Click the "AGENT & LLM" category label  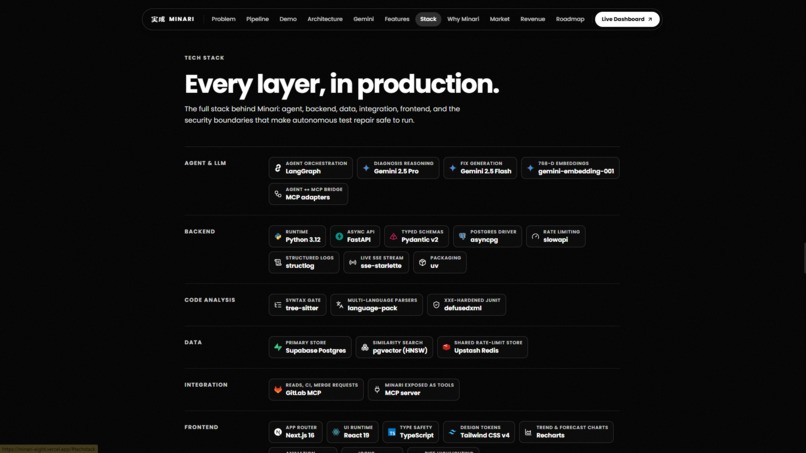(x=205, y=163)
